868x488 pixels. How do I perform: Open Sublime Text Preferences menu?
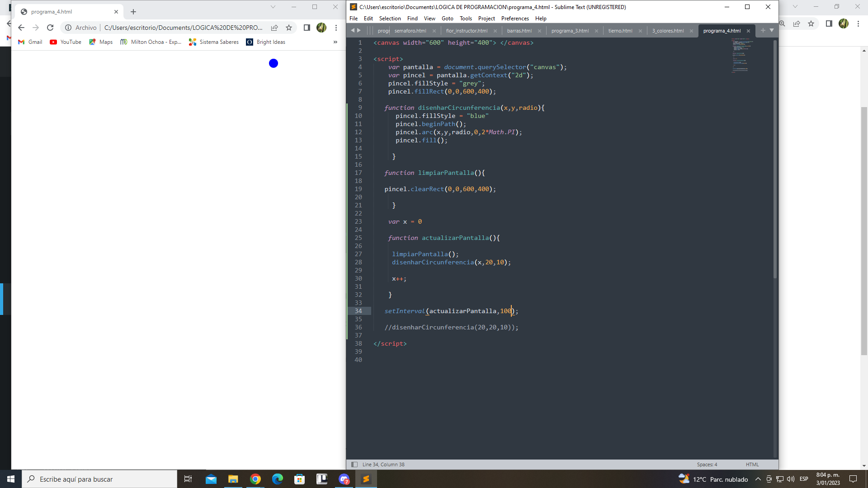pyautogui.click(x=515, y=19)
